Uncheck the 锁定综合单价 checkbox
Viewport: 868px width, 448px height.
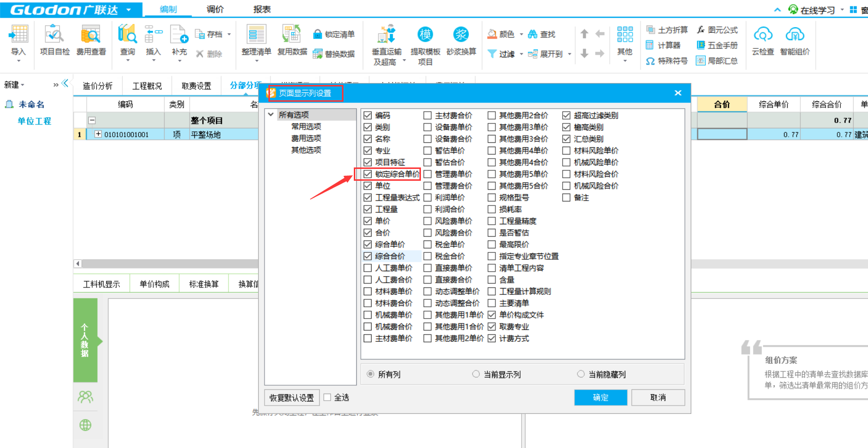pos(368,174)
